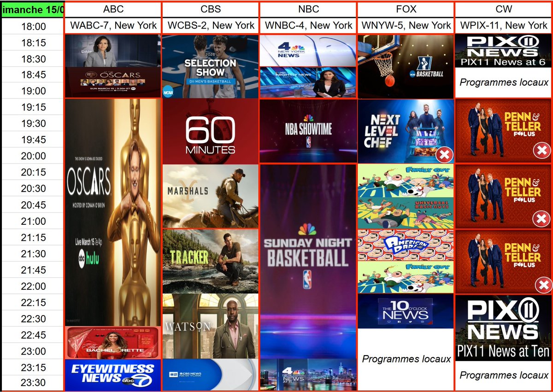The image size is (553, 392).
Task: Select the PIX11 News at Ten thumbnail
Action: (x=504, y=328)
